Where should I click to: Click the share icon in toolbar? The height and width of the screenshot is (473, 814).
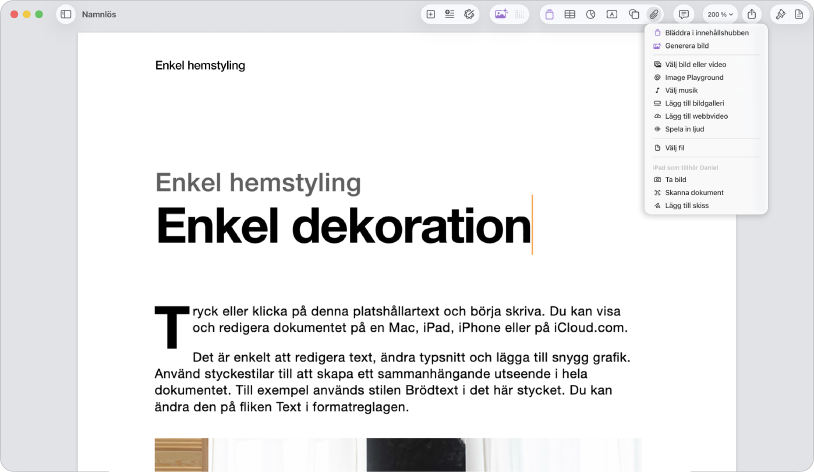pos(752,15)
